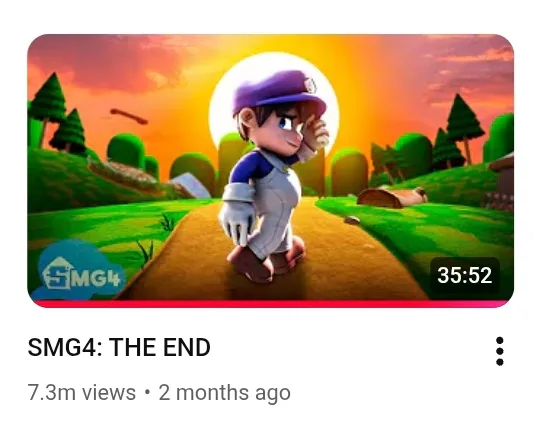Open the SMG4: THE END video title
The image size is (534, 448).
click(x=119, y=347)
